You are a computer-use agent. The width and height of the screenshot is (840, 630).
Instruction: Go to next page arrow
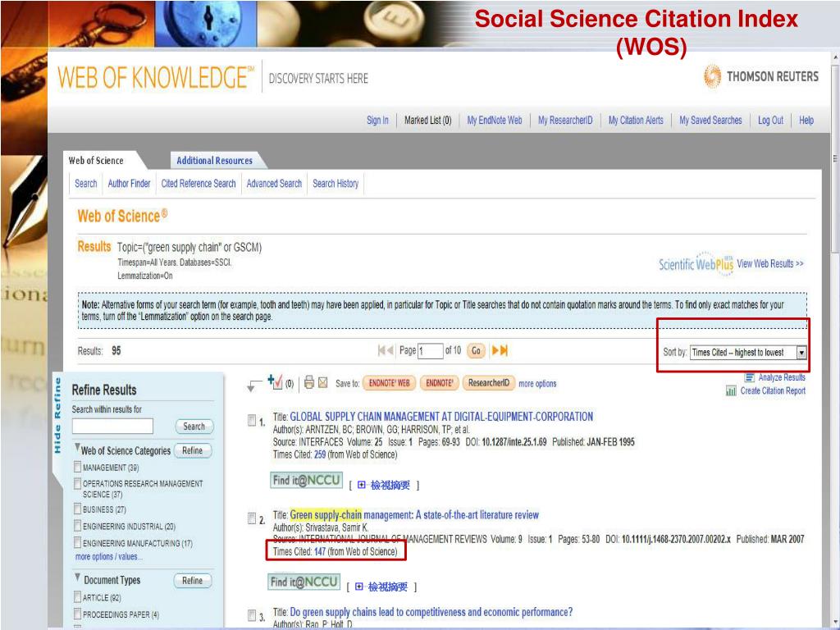pyautogui.click(x=495, y=350)
